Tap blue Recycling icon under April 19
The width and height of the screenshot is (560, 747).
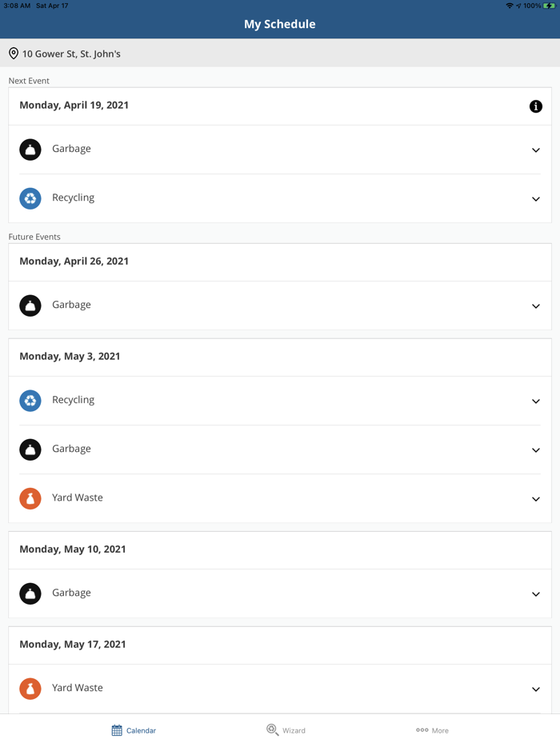pos(30,198)
